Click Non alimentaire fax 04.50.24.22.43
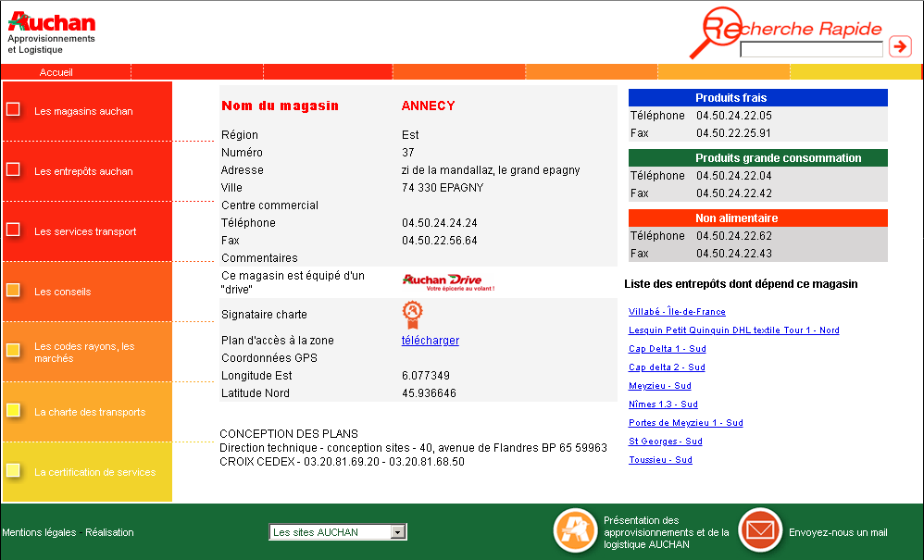Viewport: 924px width, 560px height. [x=734, y=254]
